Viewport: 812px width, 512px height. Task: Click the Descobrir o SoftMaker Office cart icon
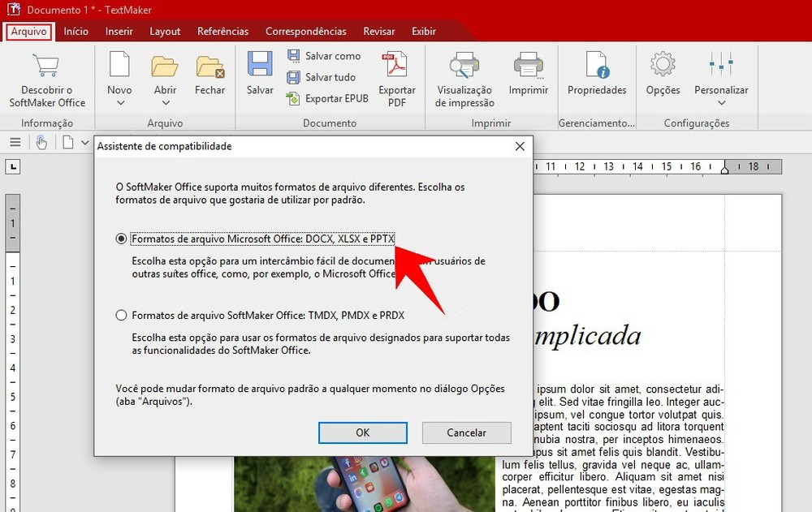(x=45, y=65)
